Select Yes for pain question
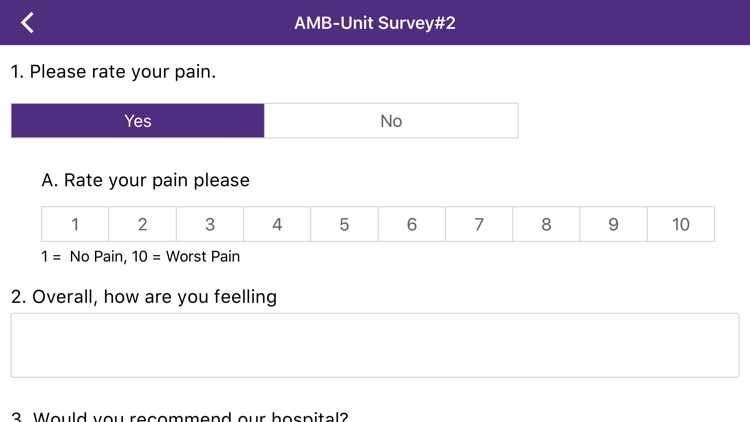The image size is (750, 422). (x=138, y=121)
